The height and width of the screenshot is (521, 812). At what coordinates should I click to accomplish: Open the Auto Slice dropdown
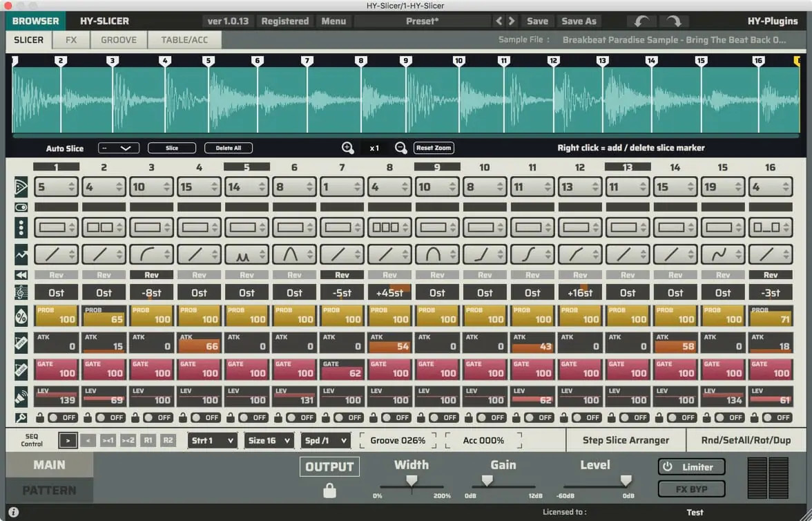(x=118, y=148)
